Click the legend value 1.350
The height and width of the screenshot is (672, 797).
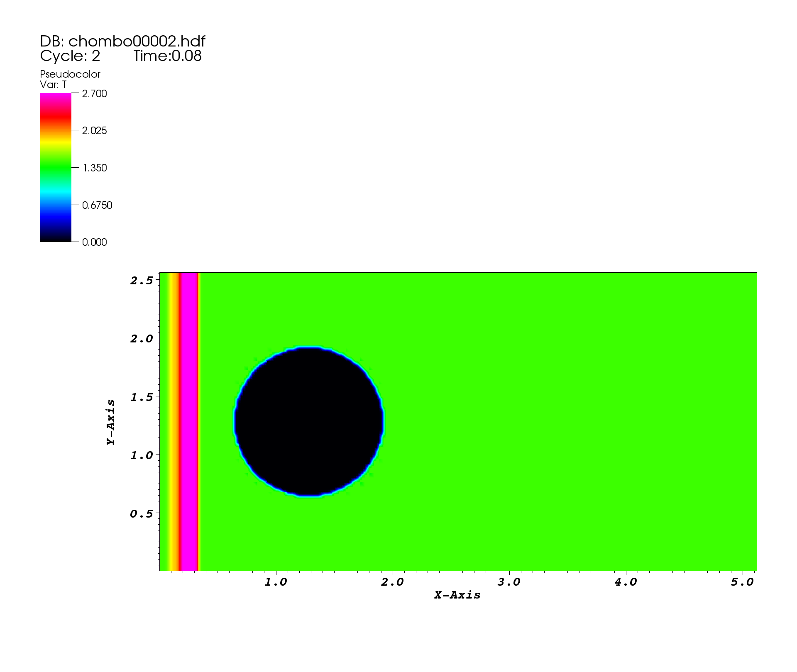pyautogui.click(x=95, y=168)
